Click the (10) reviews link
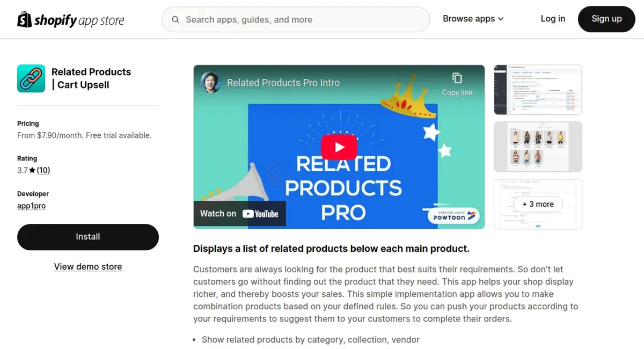 click(x=43, y=170)
